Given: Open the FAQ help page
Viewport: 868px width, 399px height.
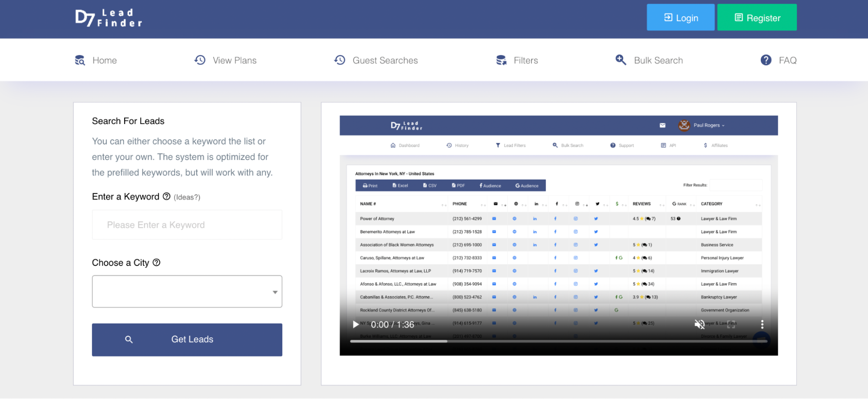Looking at the screenshot, I should (x=779, y=60).
